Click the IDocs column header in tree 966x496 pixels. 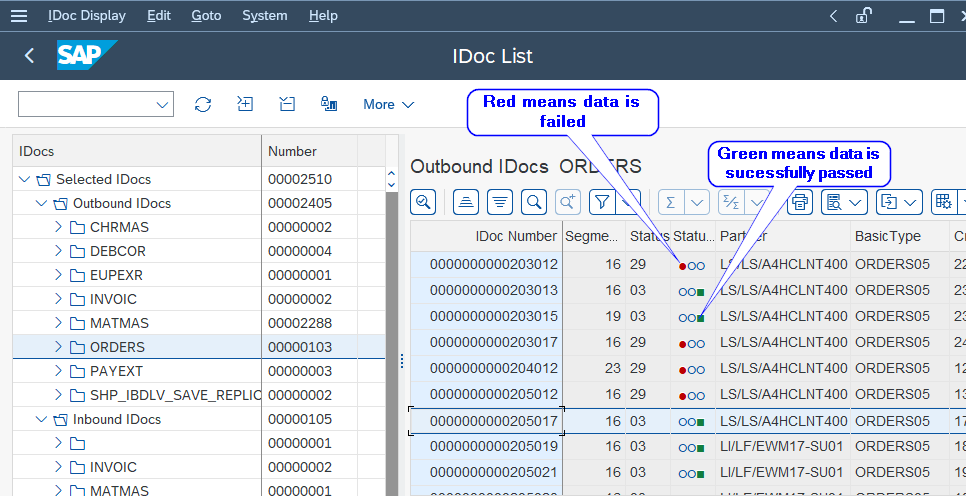[x=137, y=151]
